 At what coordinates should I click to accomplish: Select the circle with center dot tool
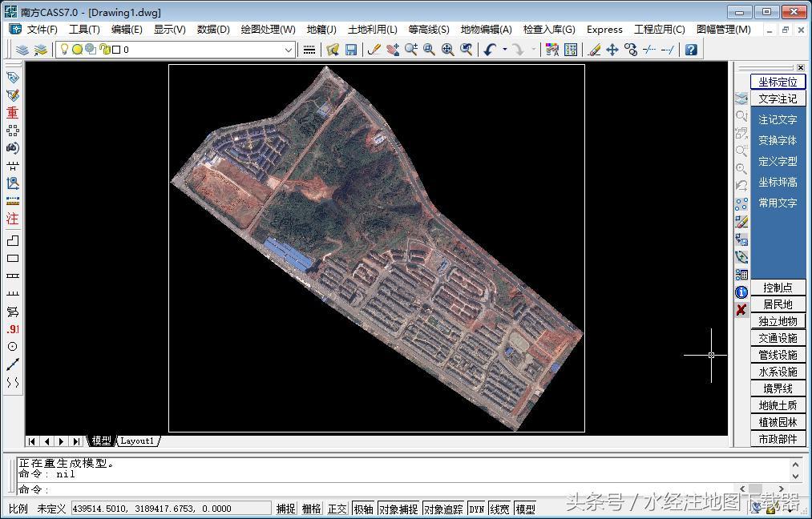pyautogui.click(x=13, y=347)
